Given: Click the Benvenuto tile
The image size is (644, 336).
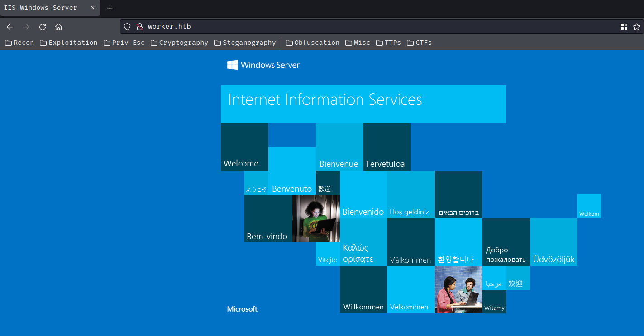Looking at the screenshot, I should click(292, 171).
